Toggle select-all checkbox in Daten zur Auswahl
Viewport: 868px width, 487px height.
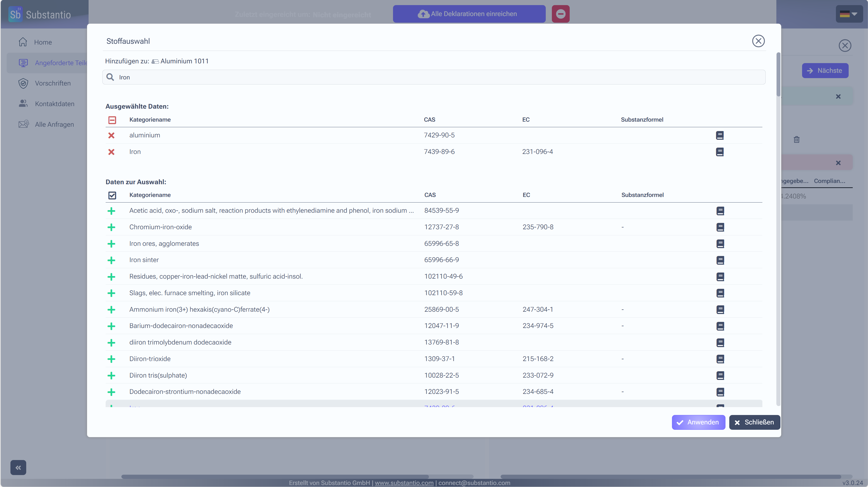[x=112, y=195]
